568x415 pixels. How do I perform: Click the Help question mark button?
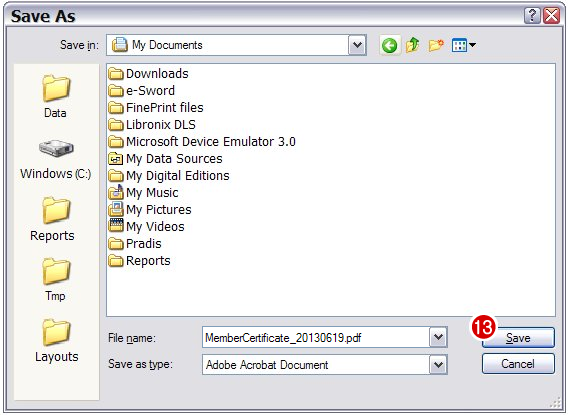click(532, 16)
